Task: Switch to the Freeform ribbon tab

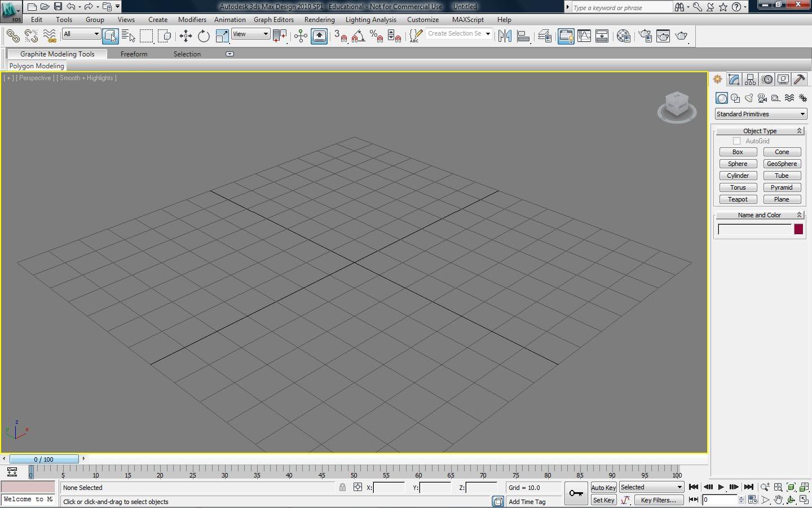Action: point(134,54)
